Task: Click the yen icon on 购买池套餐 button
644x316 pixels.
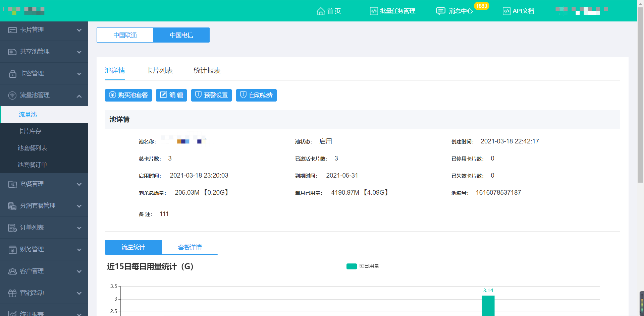Action: [x=113, y=95]
